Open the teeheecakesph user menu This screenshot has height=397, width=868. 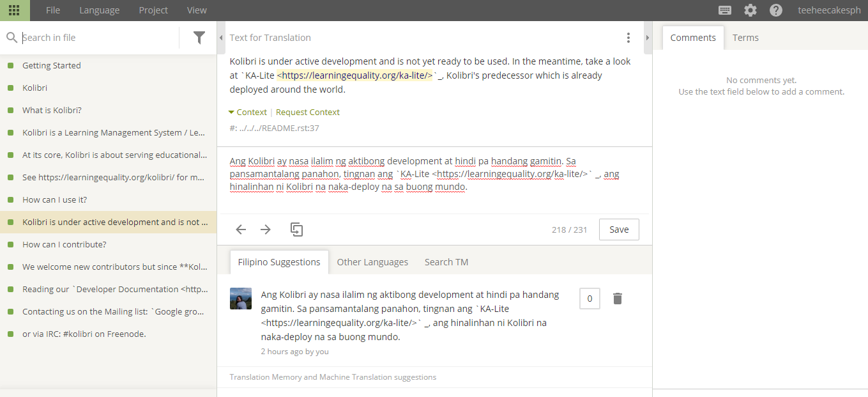829,10
